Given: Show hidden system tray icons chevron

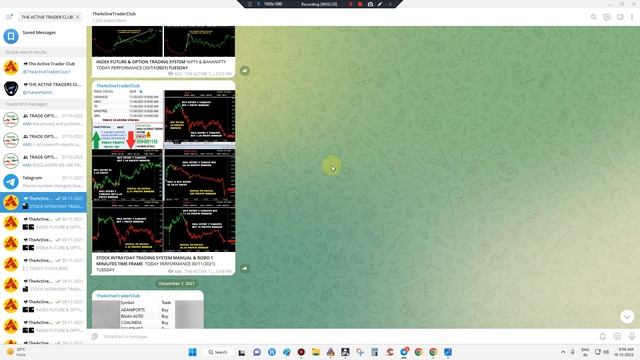Looking at the screenshot, I should pyautogui.click(x=563, y=352).
